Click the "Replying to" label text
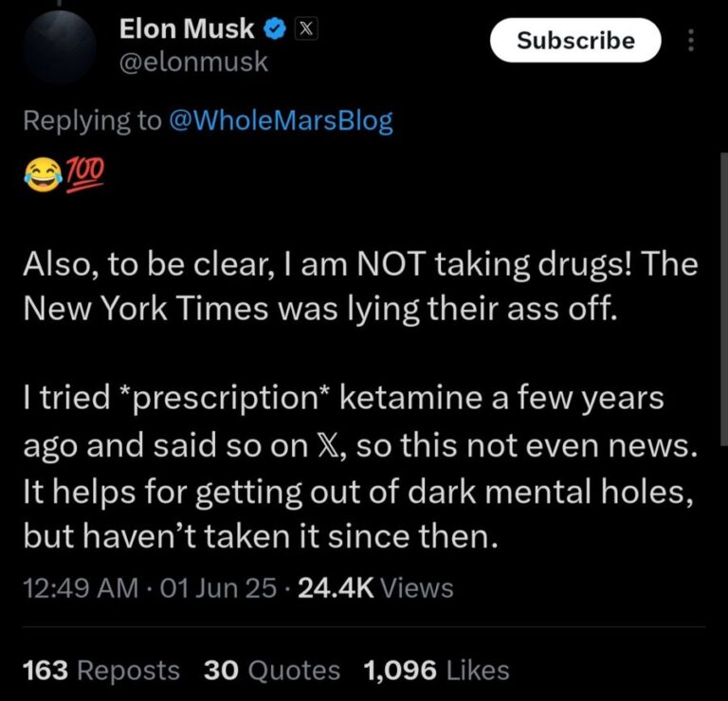This screenshot has height=701, width=728. [x=91, y=121]
